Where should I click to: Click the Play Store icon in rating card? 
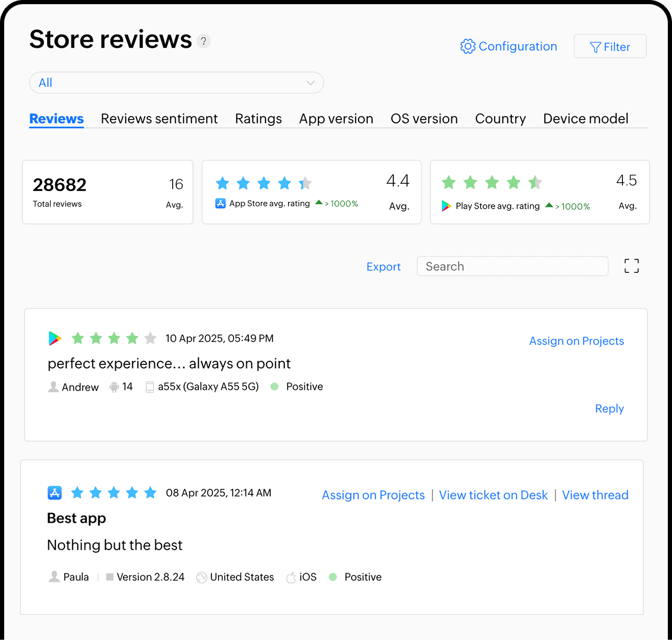click(446, 206)
